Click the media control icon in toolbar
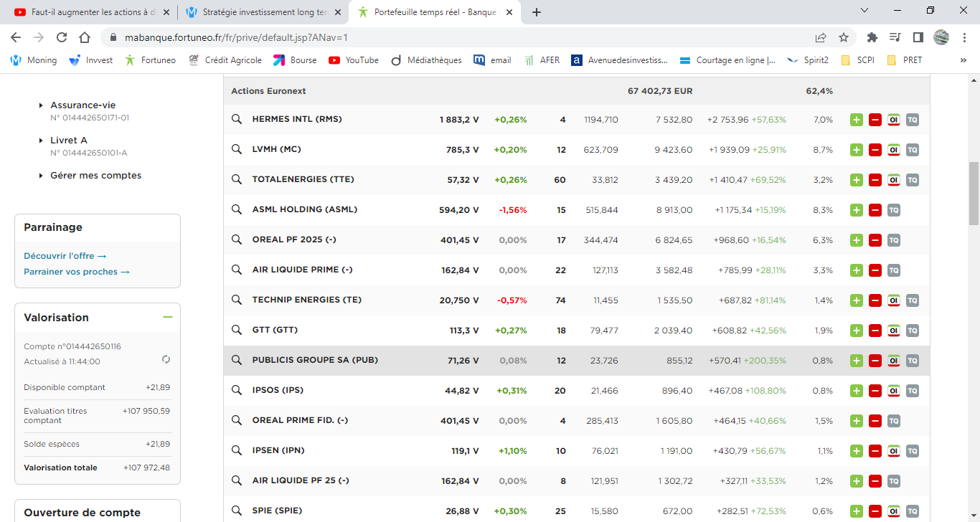Image resolution: width=980 pixels, height=522 pixels. point(895,37)
